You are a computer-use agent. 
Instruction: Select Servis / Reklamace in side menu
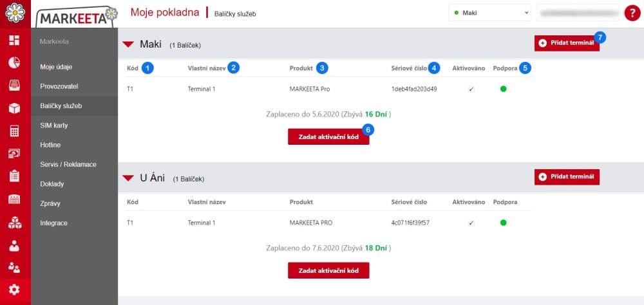(68, 164)
